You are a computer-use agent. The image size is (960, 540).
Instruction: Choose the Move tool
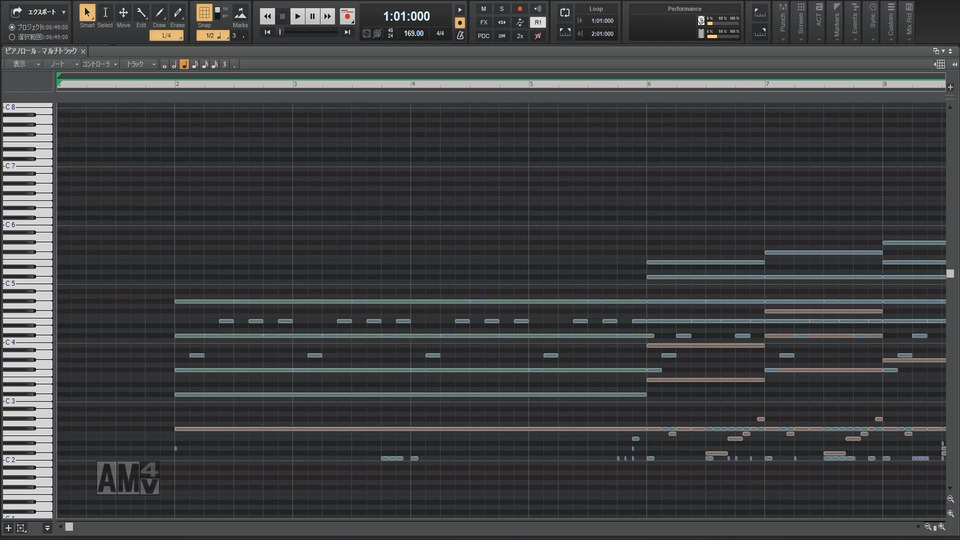point(123,13)
